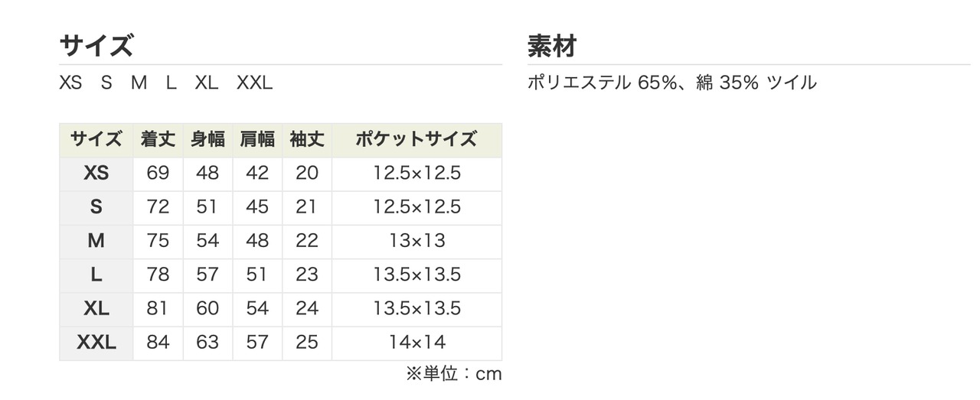This screenshot has width=980, height=400.
Task: Pick XL in the size list above table
Action: pos(207,83)
